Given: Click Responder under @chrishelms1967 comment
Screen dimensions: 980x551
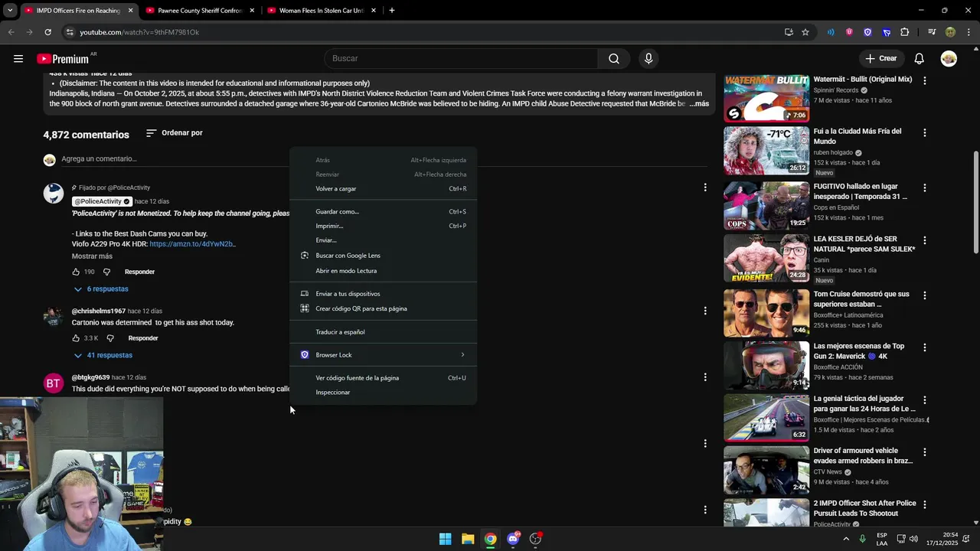Looking at the screenshot, I should (143, 338).
